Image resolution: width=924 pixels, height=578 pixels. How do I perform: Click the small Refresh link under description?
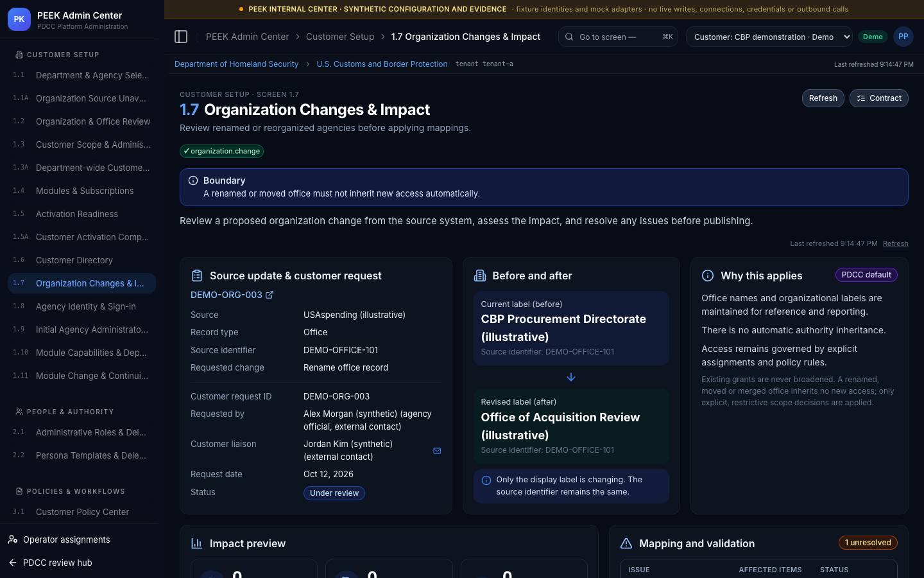pos(895,243)
